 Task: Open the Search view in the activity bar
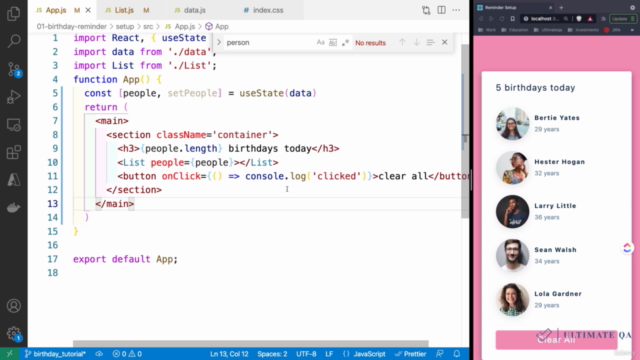[x=13, y=41]
